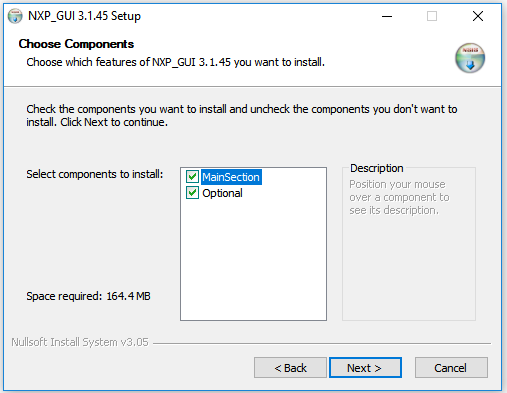The height and width of the screenshot is (393, 507).
Task: Click the description hint text about mouse position
Action: pyautogui.click(x=399, y=197)
